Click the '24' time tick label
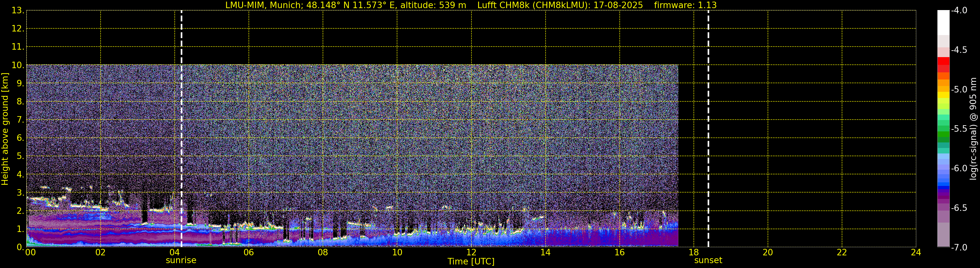The image size is (980, 268). 916,252
